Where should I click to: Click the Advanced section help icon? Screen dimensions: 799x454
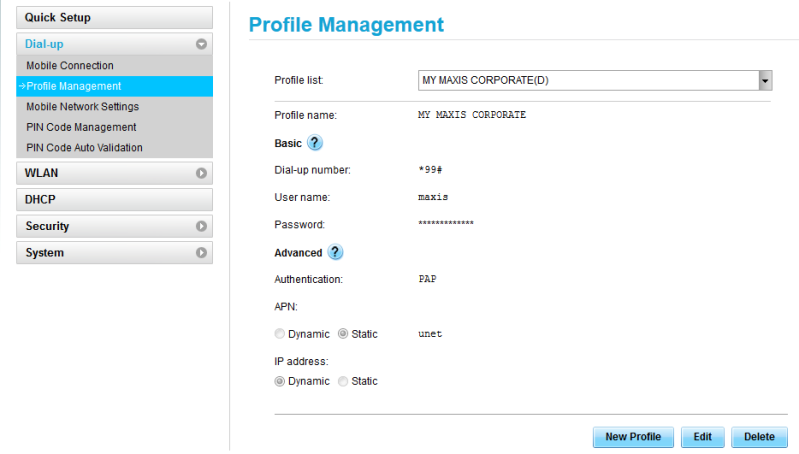point(335,252)
